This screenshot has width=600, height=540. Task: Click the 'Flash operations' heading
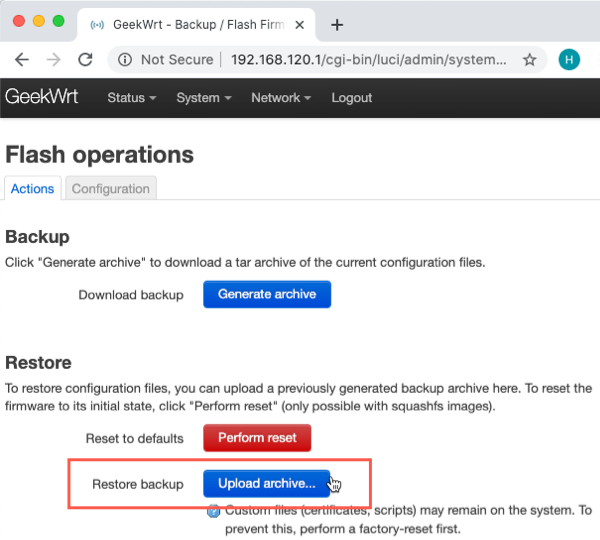[x=99, y=155]
